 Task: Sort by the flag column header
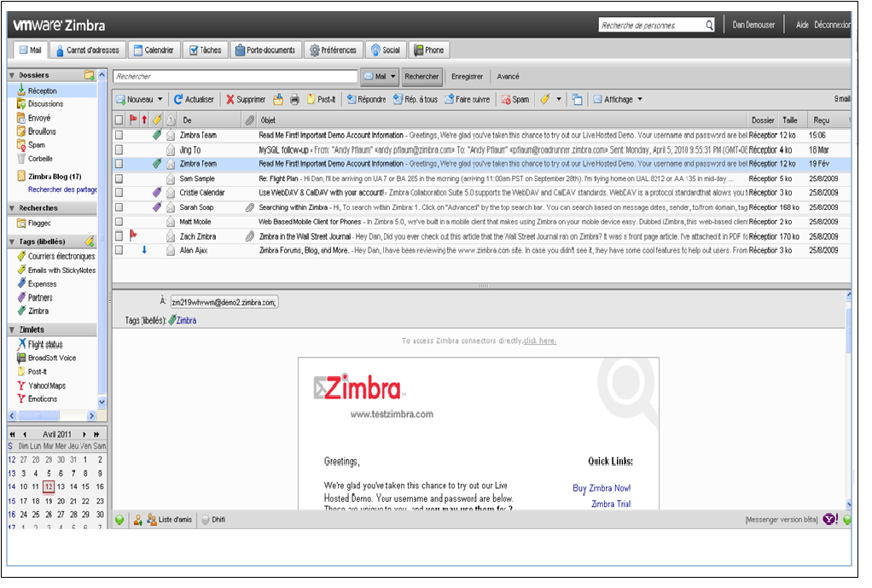point(133,119)
